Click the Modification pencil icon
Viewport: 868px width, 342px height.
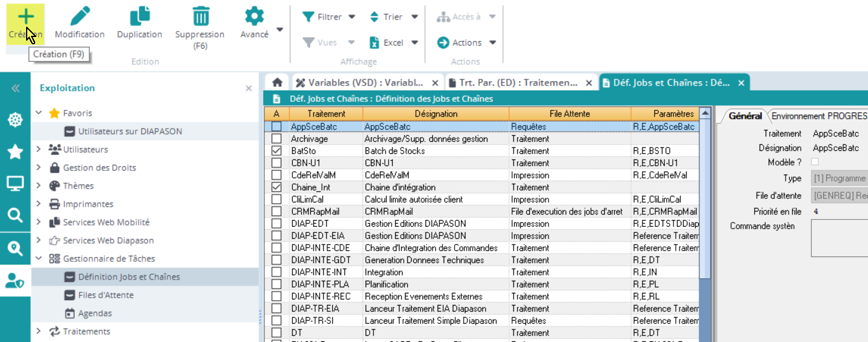[x=79, y=17]
